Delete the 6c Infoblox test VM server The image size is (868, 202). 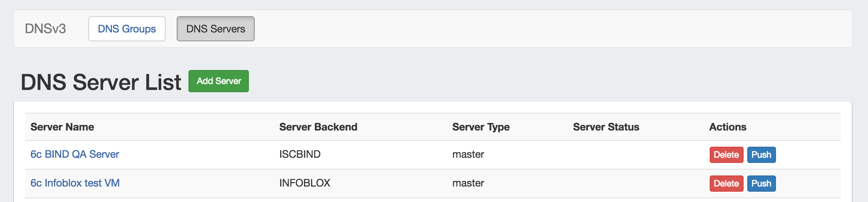[726, 184]
